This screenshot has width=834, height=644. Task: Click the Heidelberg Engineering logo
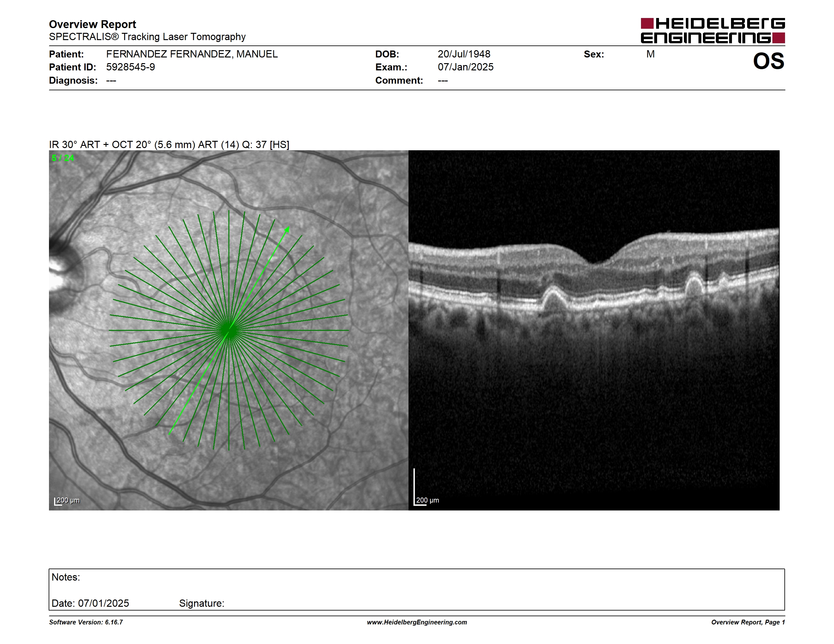click(713, 31)
